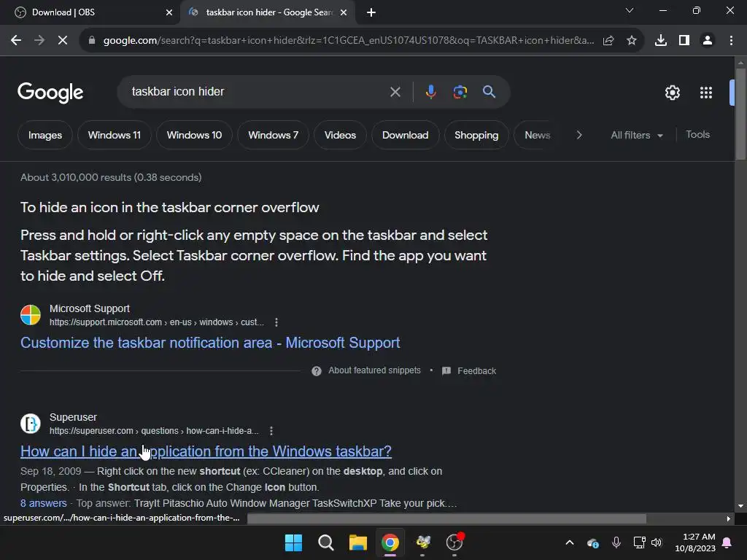Open Google quick settings gear

pyautogui.click(x=672, y=93)
